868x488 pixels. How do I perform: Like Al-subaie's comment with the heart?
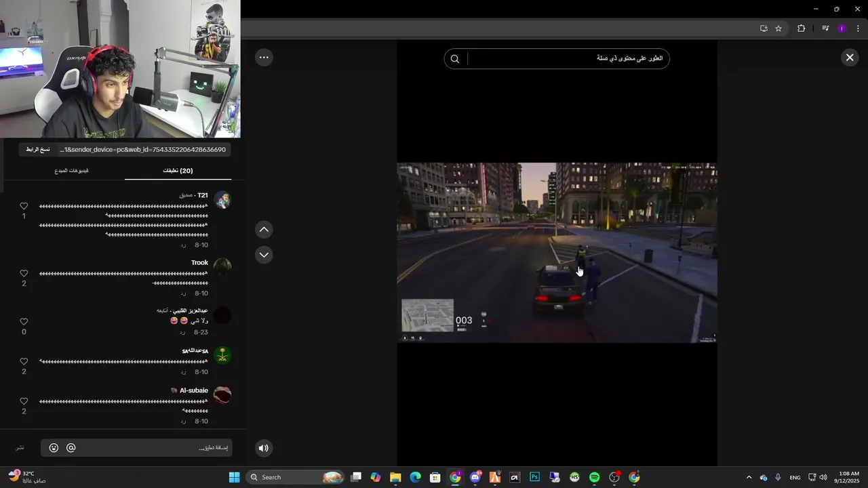click(x=24, y=401)
